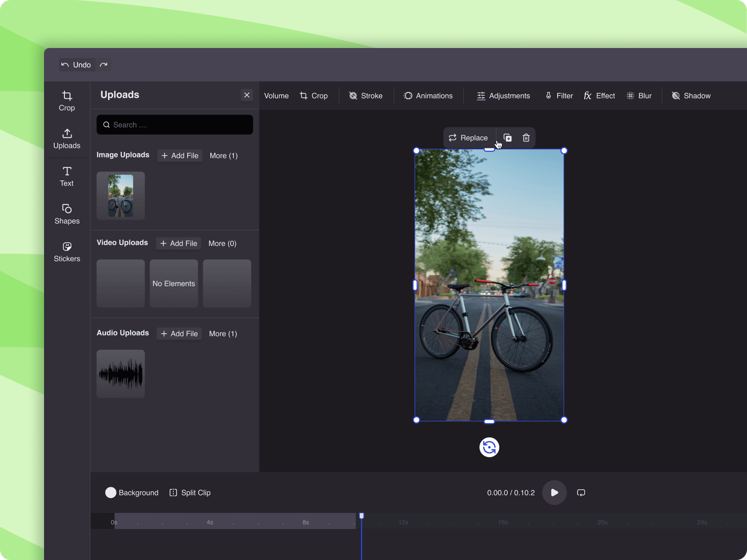Split the clip on the timeline
747x560 pixels.
tap(189, 492)
